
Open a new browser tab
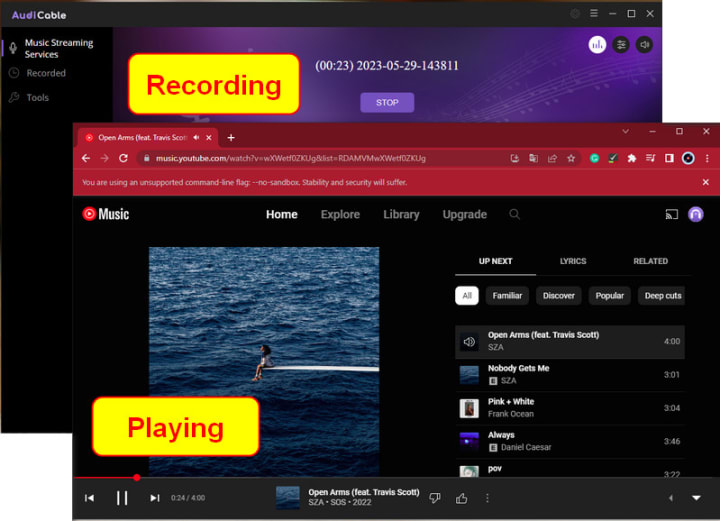point(231,137)
